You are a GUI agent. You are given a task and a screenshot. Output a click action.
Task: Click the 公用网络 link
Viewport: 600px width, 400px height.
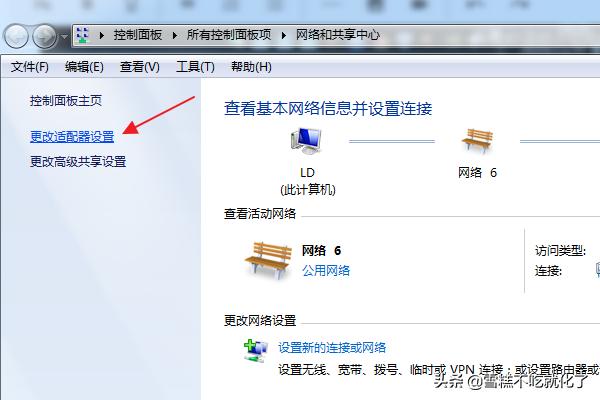(326, 271)
